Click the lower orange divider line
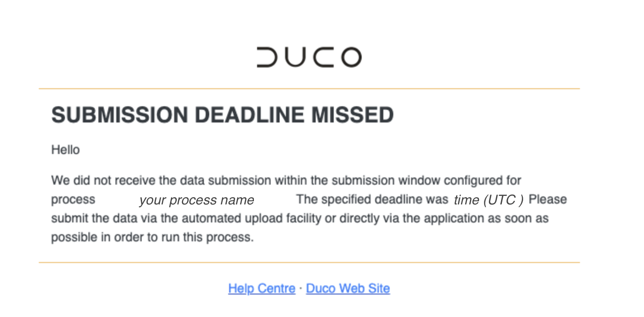Image resolution: width=644 pixels, height=317 pixels. point(309,262)
